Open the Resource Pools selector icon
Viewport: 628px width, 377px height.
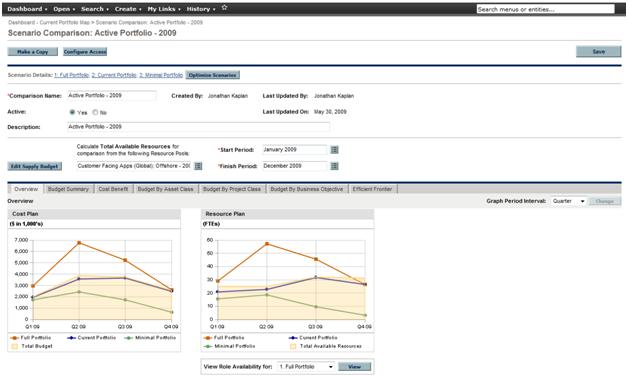coord(198,166)
